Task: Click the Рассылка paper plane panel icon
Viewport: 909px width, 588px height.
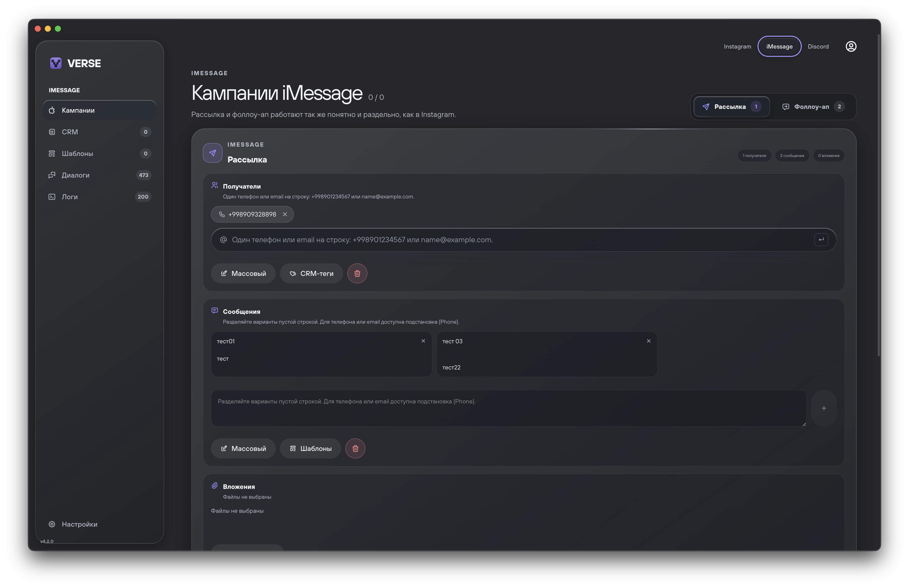Action: click(212, 153)
